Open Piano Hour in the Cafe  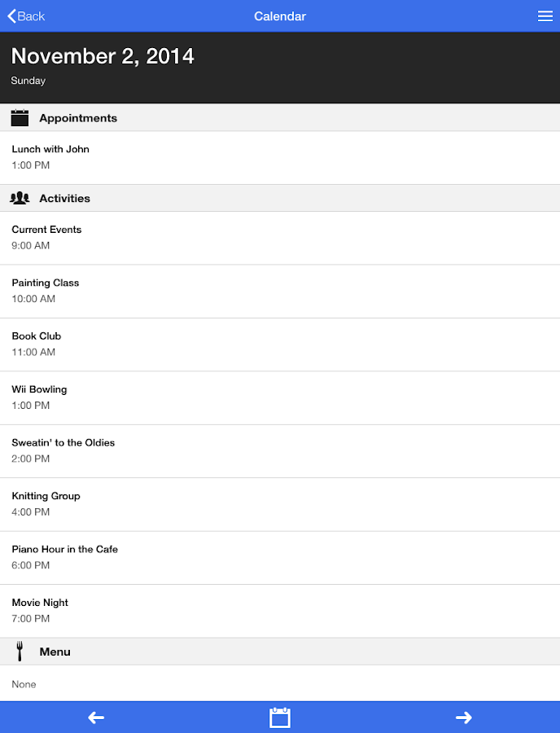tap(280, 558)
